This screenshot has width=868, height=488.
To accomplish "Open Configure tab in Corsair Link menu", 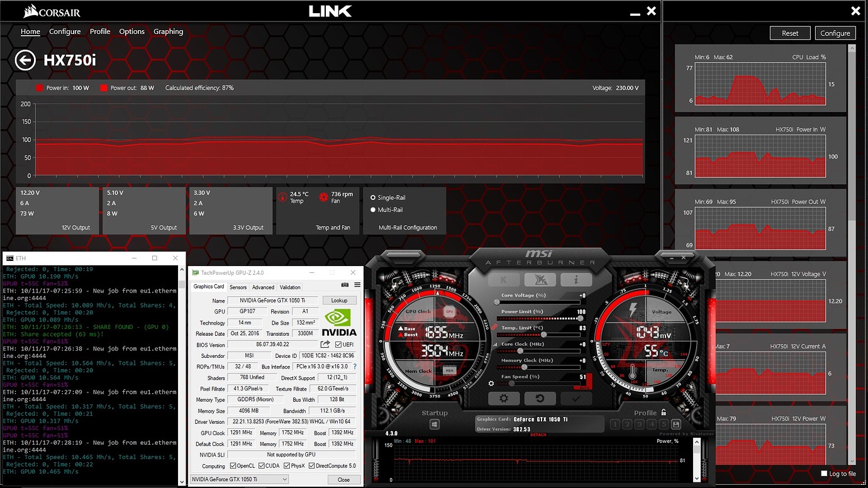I will [x=65, y=31].
